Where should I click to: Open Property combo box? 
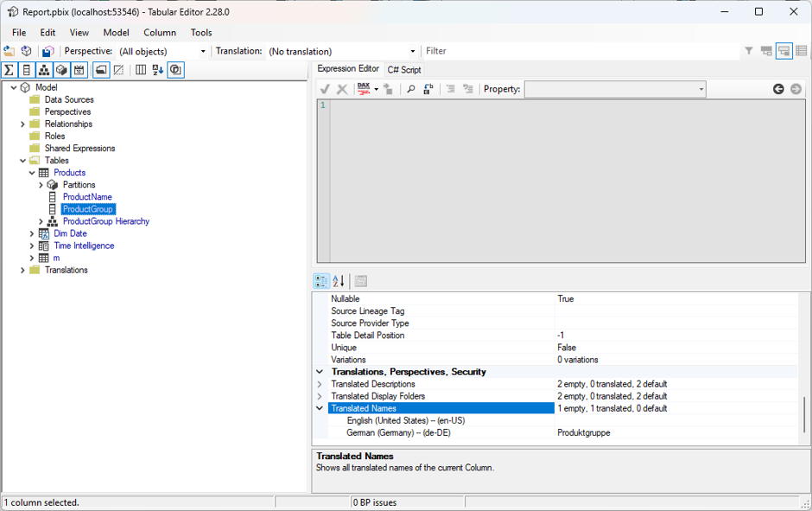615,89
